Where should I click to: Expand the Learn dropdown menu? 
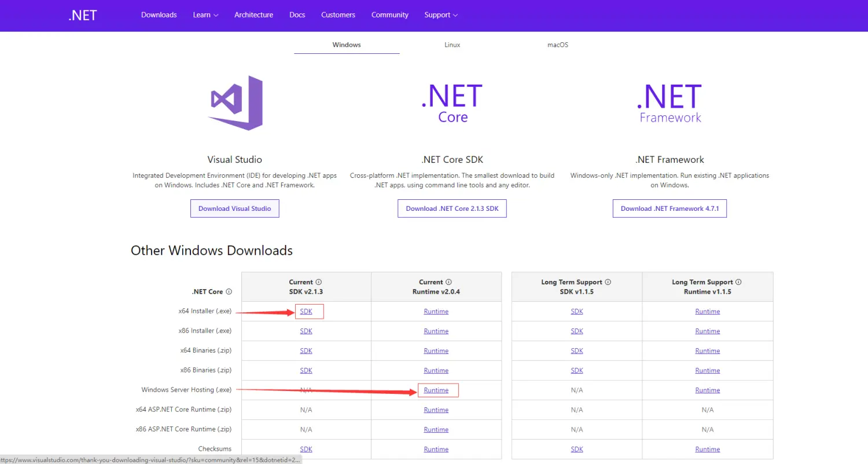click(205, 15)
